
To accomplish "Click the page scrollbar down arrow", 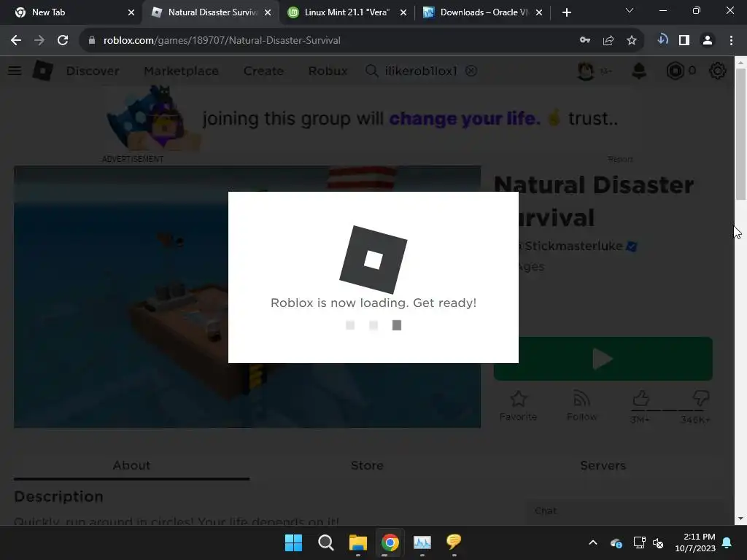I will click(740, 518).
